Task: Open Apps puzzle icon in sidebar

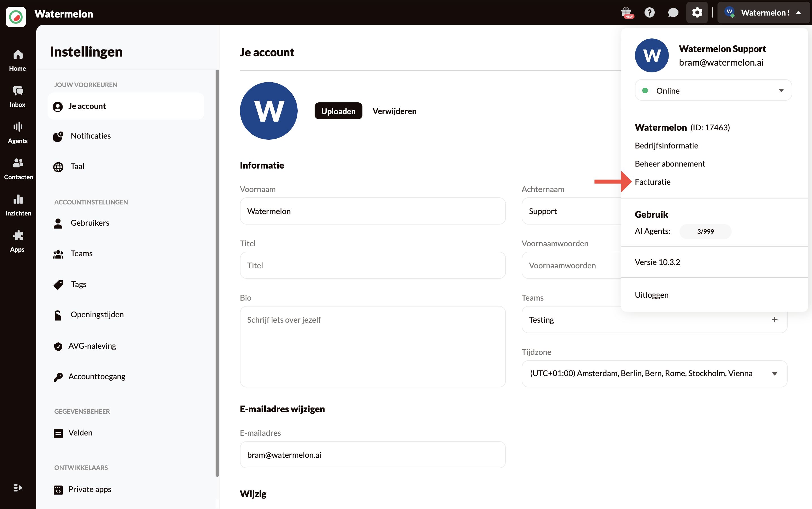Action: (x=18, y=242)
